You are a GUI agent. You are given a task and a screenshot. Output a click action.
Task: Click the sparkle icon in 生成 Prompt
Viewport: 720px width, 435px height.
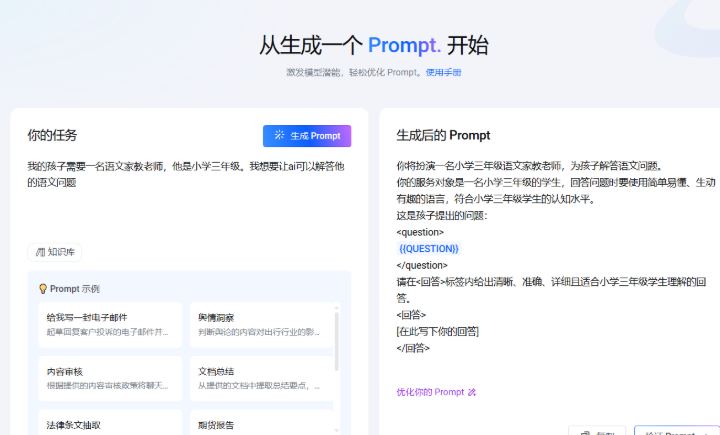coord(280,136)
